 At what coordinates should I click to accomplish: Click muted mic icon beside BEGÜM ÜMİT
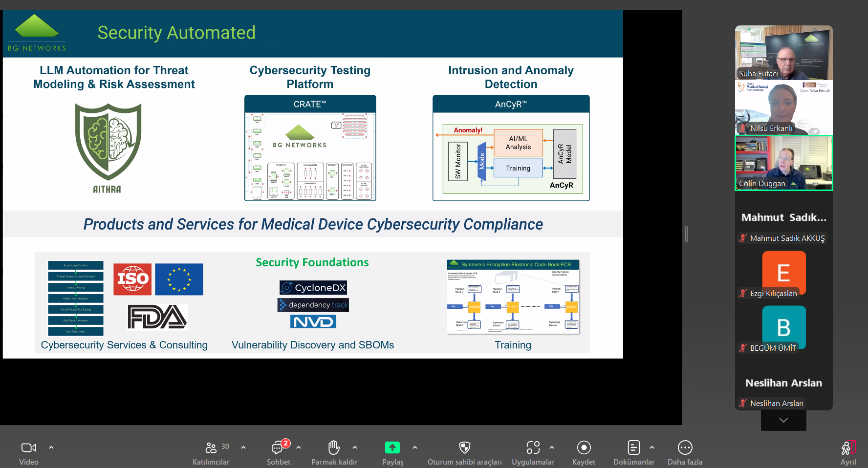pyautogui.click(x=743, y=348)
